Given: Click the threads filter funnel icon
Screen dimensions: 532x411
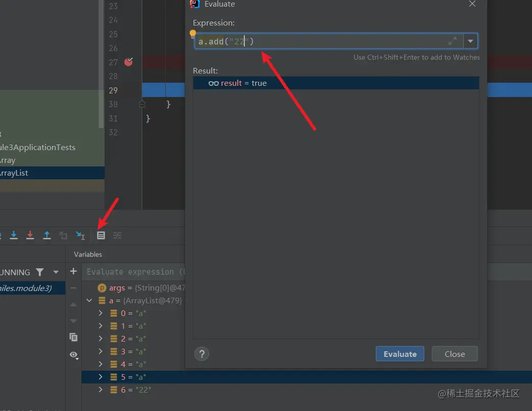Looking at the screenshot, I should [40, 272].
